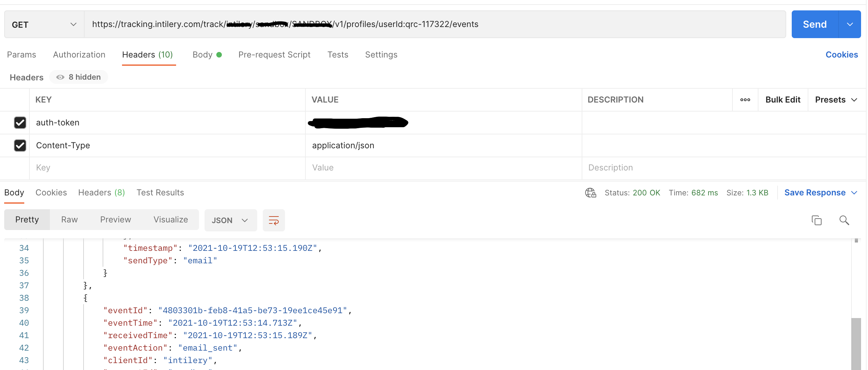This screenshot has width=868, height=370.
Task: Click the network globe icon beside Status
Action: 590,193
